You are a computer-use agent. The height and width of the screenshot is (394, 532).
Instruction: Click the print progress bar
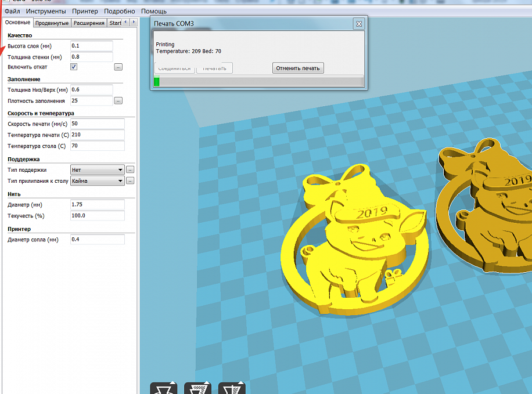coord(258,81)
